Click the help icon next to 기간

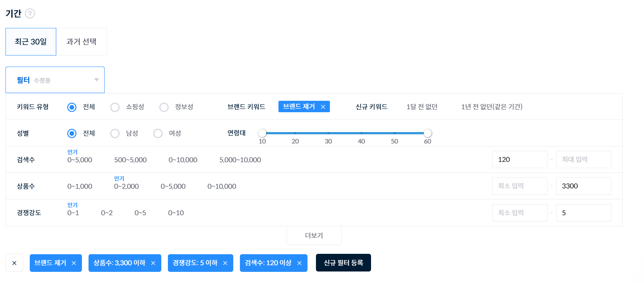coord(30,14)
